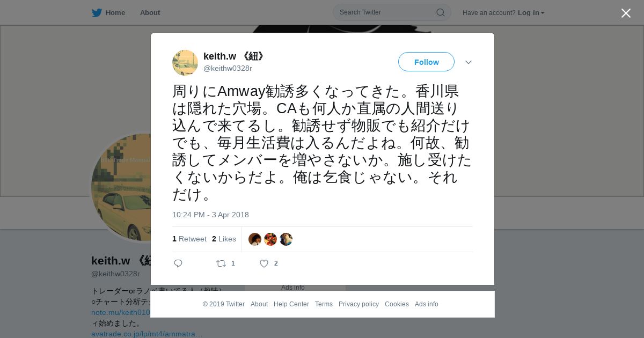This screenshot has height=338, width=644.
Task: Expand the tweet options chevron menu
Action: point(469,62)
